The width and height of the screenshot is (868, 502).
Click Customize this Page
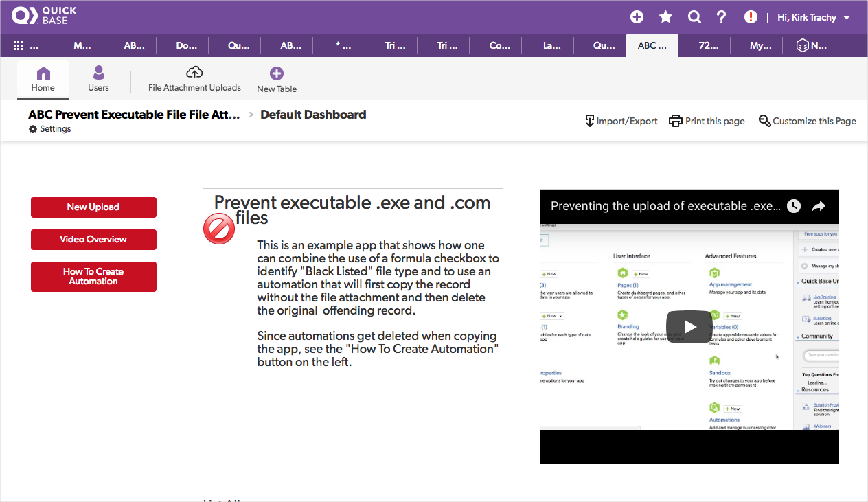pos(807,121)
